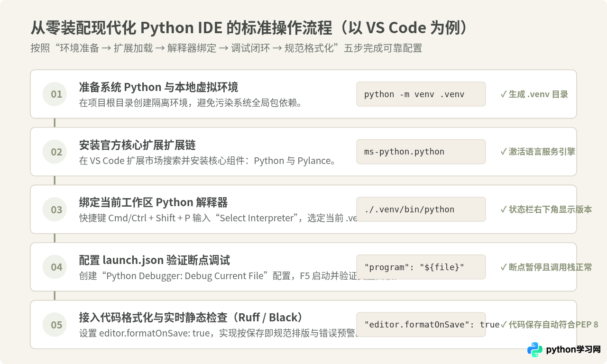
Task: Click the code box ms-python.python
Action: pyautogui.click(x=421, y=152)
